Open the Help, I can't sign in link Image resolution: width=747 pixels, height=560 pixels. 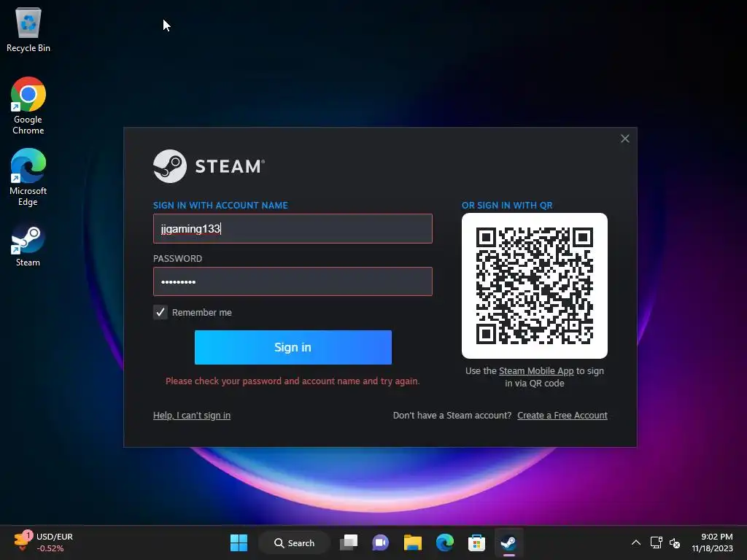click(192, 415)
